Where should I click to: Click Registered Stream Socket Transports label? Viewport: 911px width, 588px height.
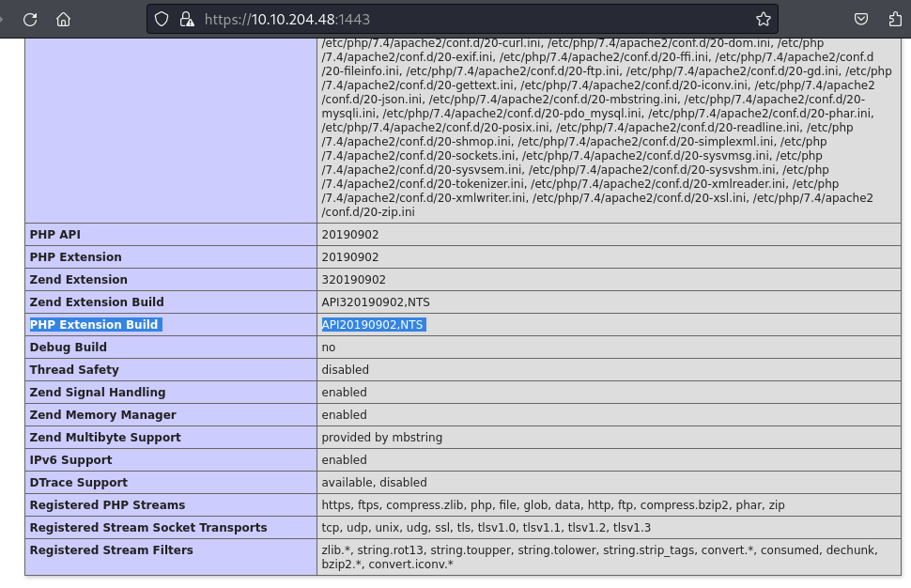point(148,528)
